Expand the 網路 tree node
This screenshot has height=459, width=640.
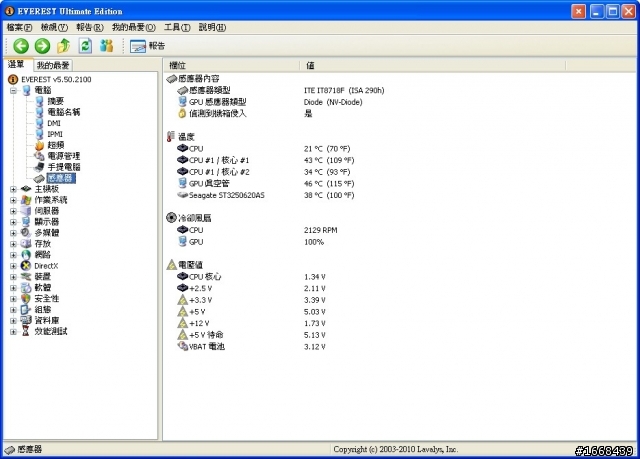(13, 255)
